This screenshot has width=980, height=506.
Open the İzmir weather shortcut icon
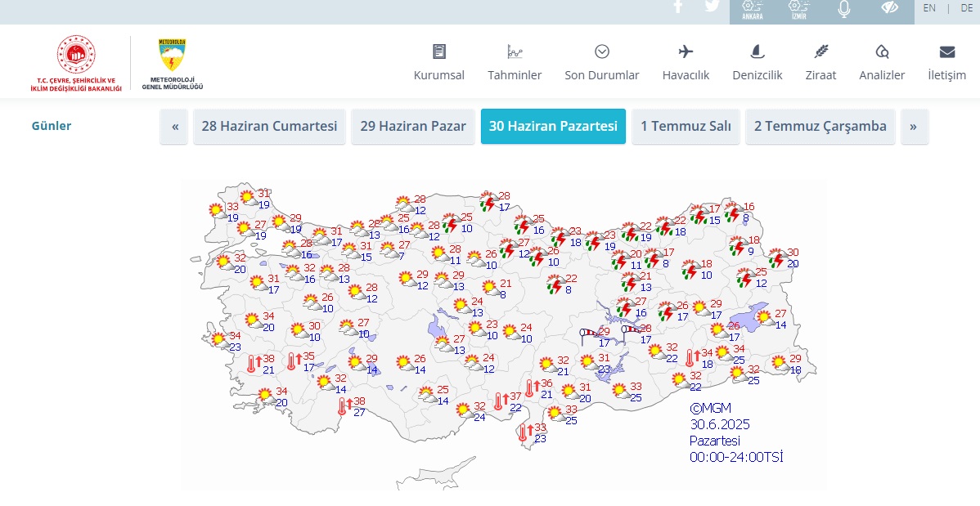click(798, 10)
